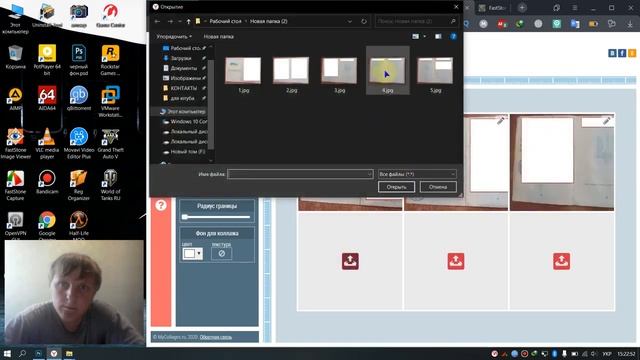Click the red AdGuard-style extension icon

(x=502, y=24)
